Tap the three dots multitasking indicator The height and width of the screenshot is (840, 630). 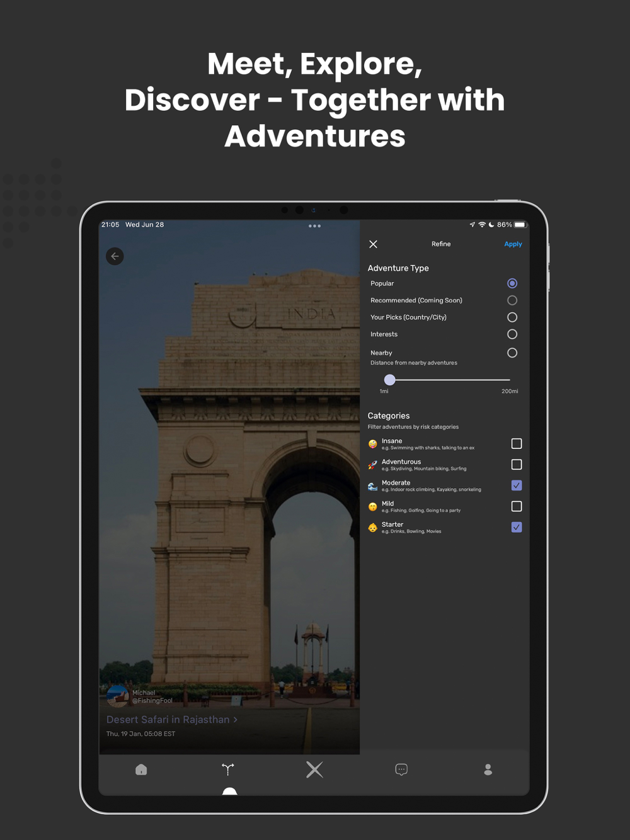(314, 226)
